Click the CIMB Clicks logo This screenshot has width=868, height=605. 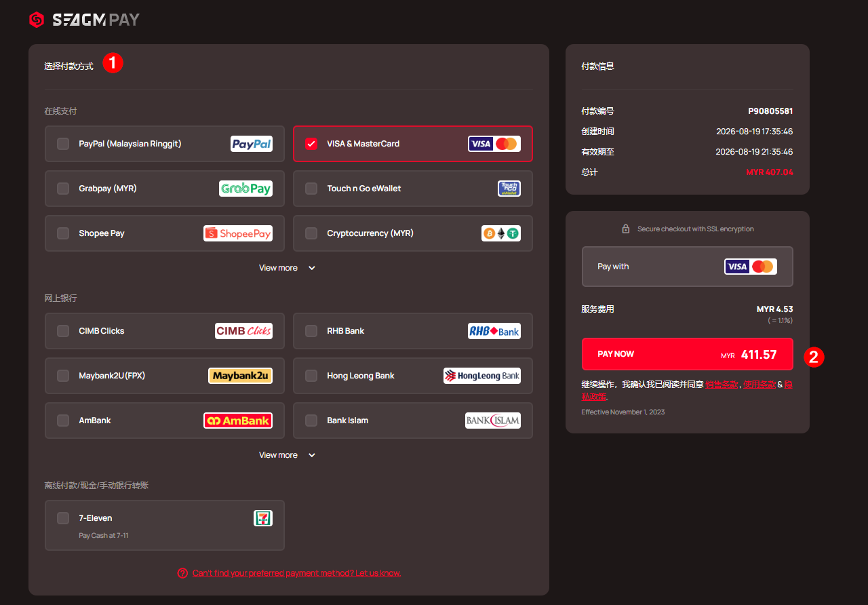pyautogui.click(x=244, y=331)
